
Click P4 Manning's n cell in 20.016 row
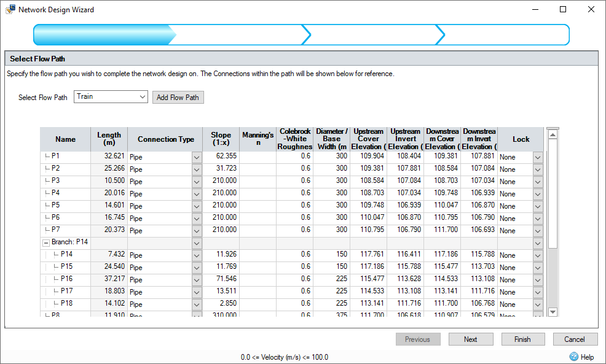click(x=258, y=194)
